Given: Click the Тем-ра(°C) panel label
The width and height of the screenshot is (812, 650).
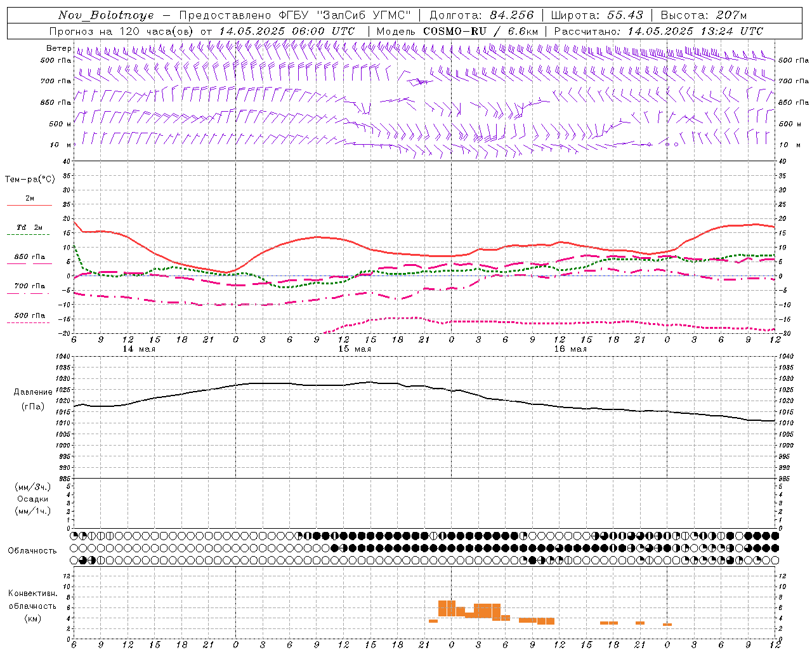Looking at the screenshot, I should 30,180.
